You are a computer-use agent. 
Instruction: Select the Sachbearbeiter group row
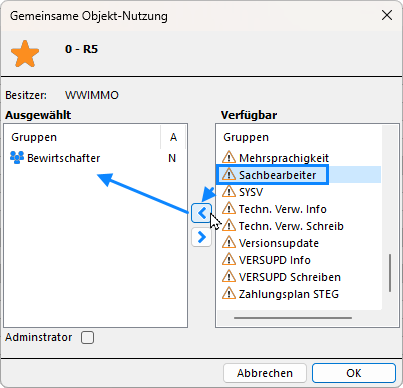tap(299, 175)
